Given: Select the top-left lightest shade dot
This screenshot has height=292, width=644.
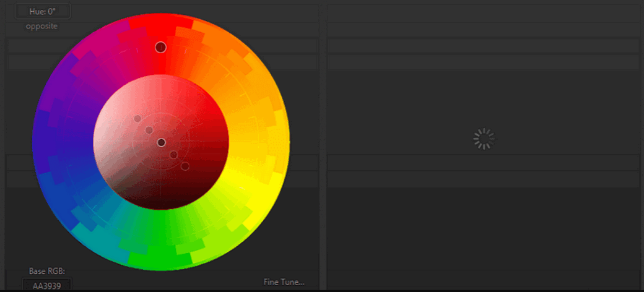Looking at the screenshot, I should point(137,119).
